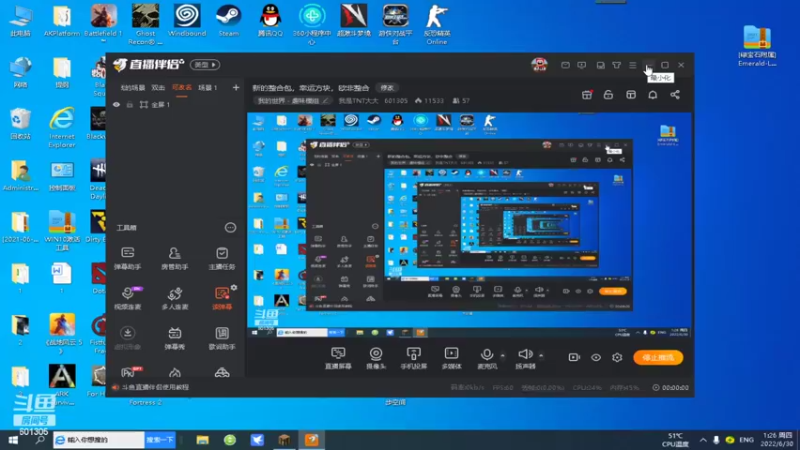Click the speaker icon in bottom bar
800x450 pixels.
tap(525, 354)
